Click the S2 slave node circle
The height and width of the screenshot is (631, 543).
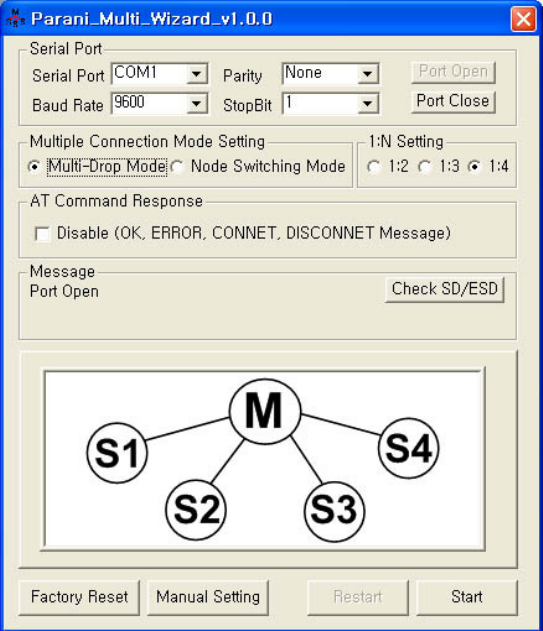[196, 510]
